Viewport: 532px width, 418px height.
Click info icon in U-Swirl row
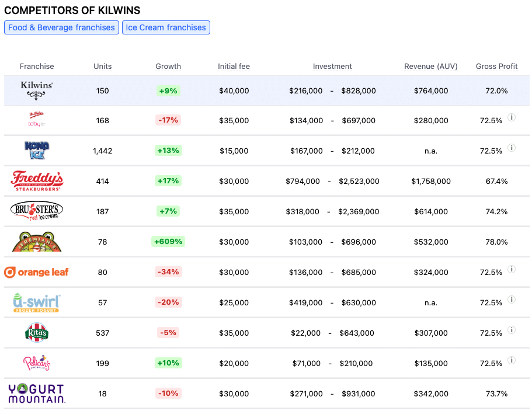point(512,299)
